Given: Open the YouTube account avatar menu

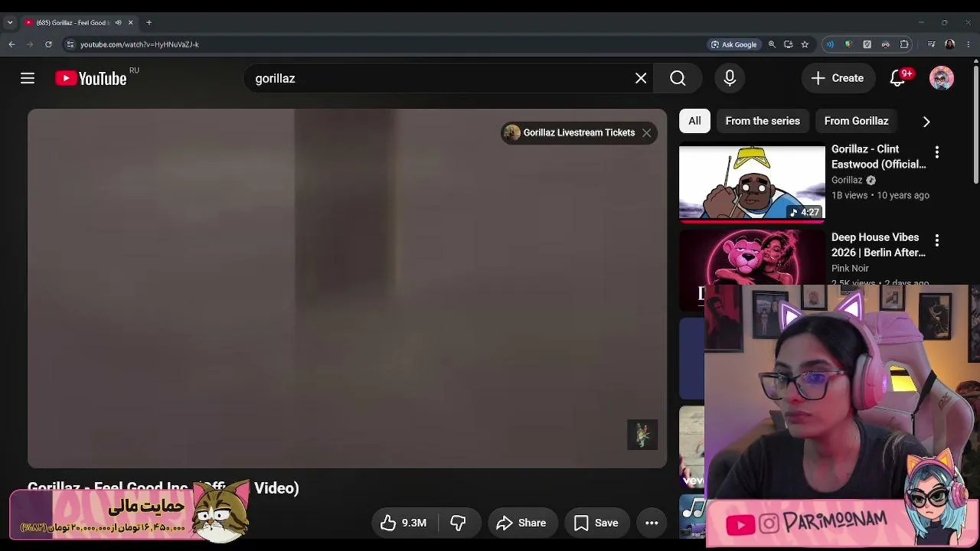Looking at the screenshot, I should 942,78.
